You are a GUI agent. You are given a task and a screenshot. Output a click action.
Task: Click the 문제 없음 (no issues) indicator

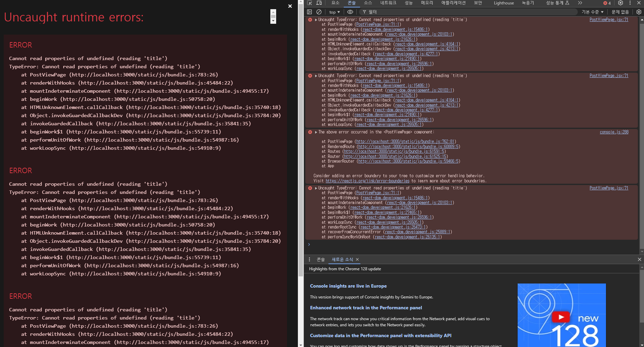620,12
